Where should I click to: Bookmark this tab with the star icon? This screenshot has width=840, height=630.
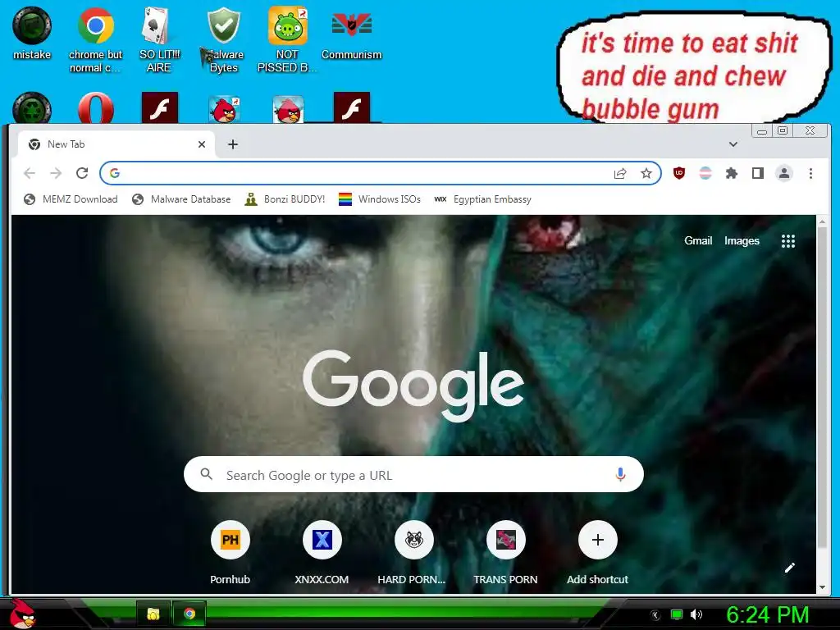tap(646, 173)
